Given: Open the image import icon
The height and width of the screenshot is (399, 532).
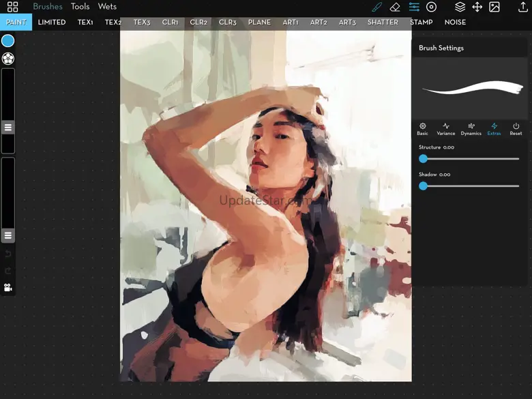Looking at the screenshot, I should [x=494, y=7].
